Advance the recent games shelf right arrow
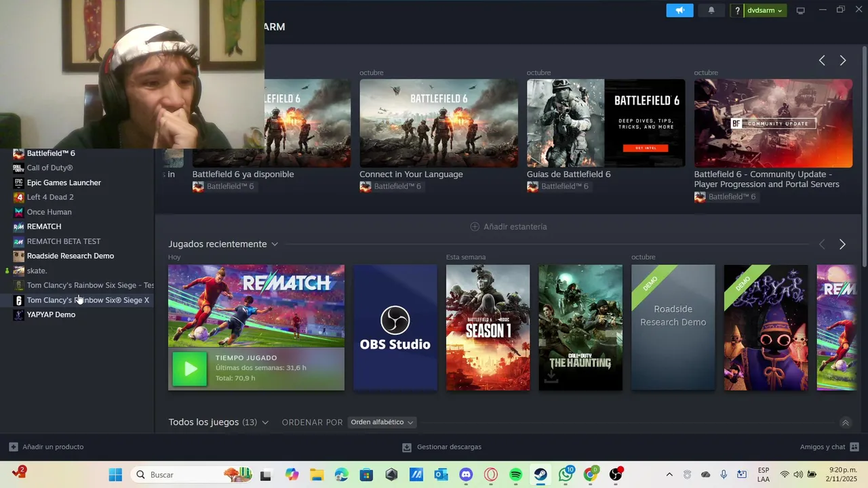The height and width of the screenshot is (488, 868). pos(842,244)
